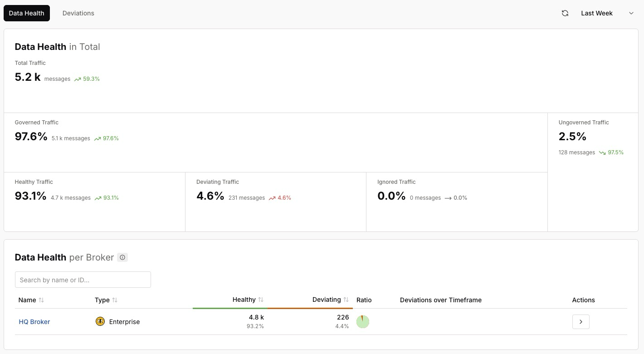This screenshot has height=354, width=644.
Task: Select the Data Health tab
Action: [27, 13]
